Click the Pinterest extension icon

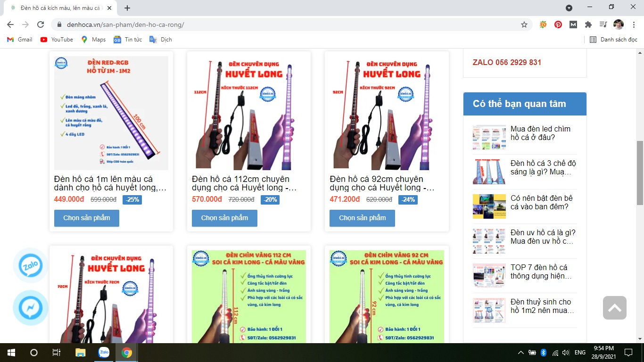pyautogui.click(x=558, y=25)
